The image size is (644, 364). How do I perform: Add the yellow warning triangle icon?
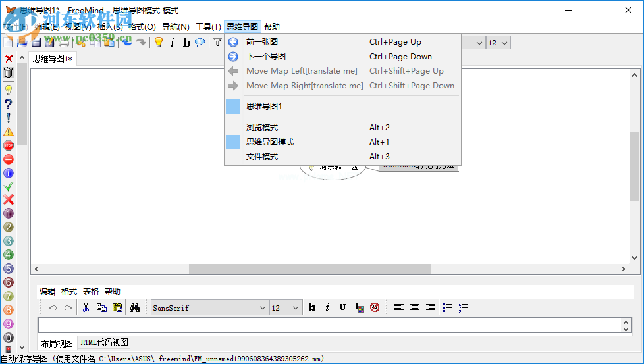click(9, 132)
